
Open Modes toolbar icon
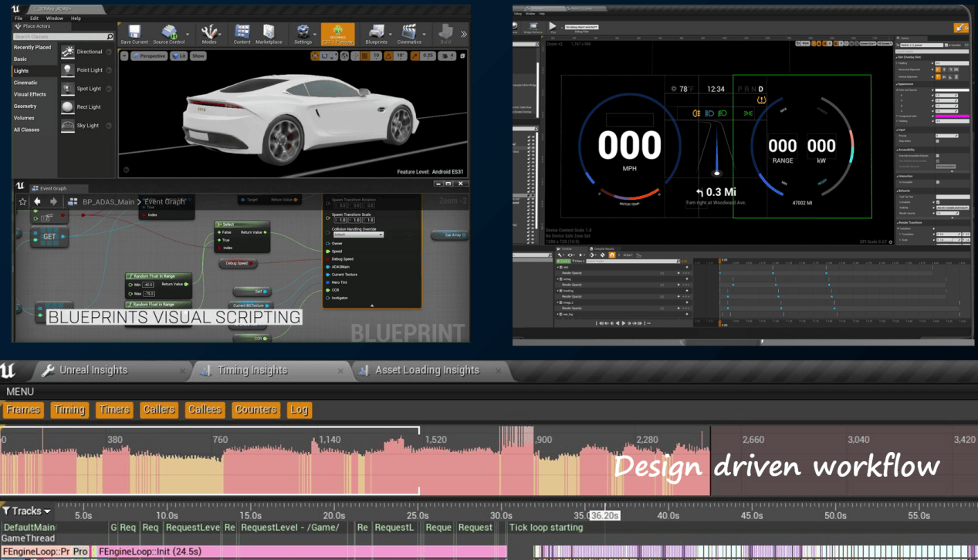pos(208,32)
